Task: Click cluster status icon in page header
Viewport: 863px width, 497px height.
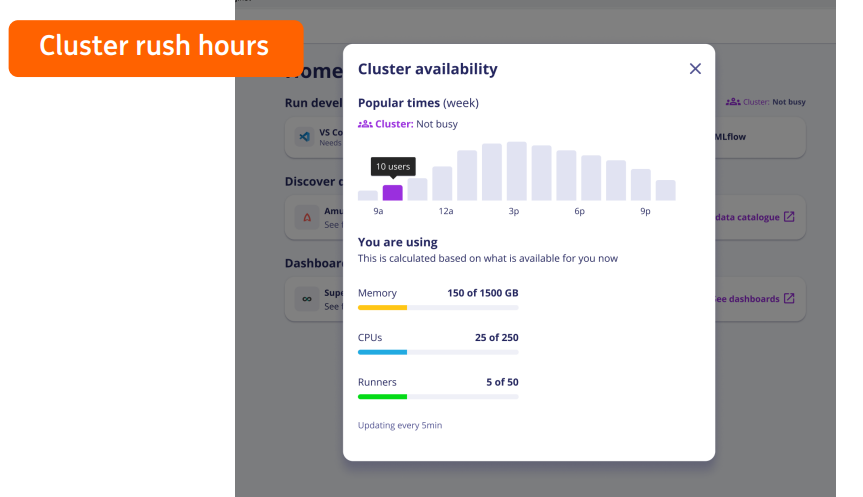Action: [x=733, y=102]
